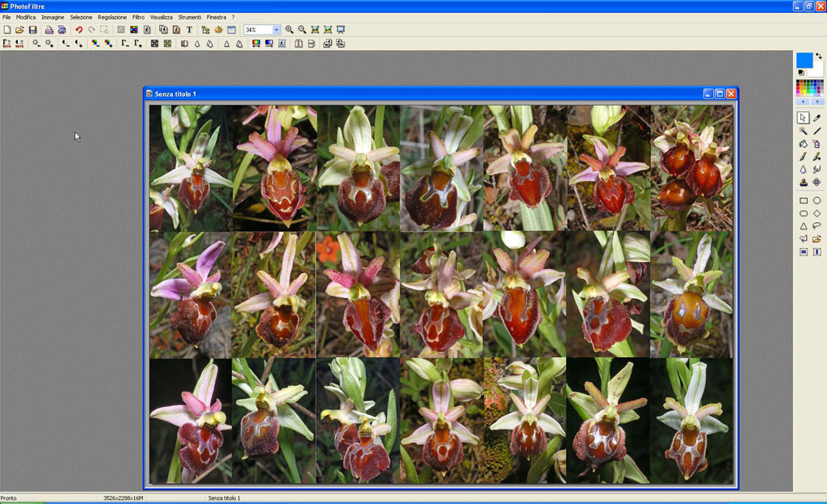This screenshot has height=504, width=827.
Task: Click the zoom out magnifier icon
Action: pyautogui.click(x=302, y=30)
